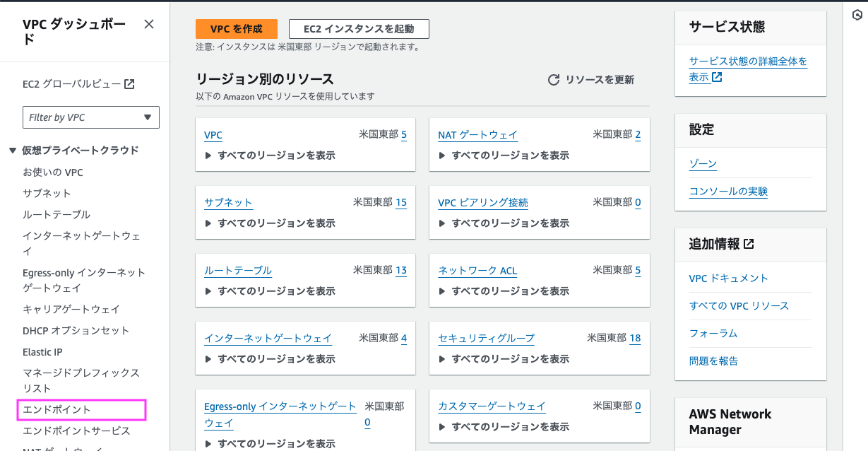Open 問題を報告 link
The width and height of the screenshot is (868, 451).
[713, 361]
